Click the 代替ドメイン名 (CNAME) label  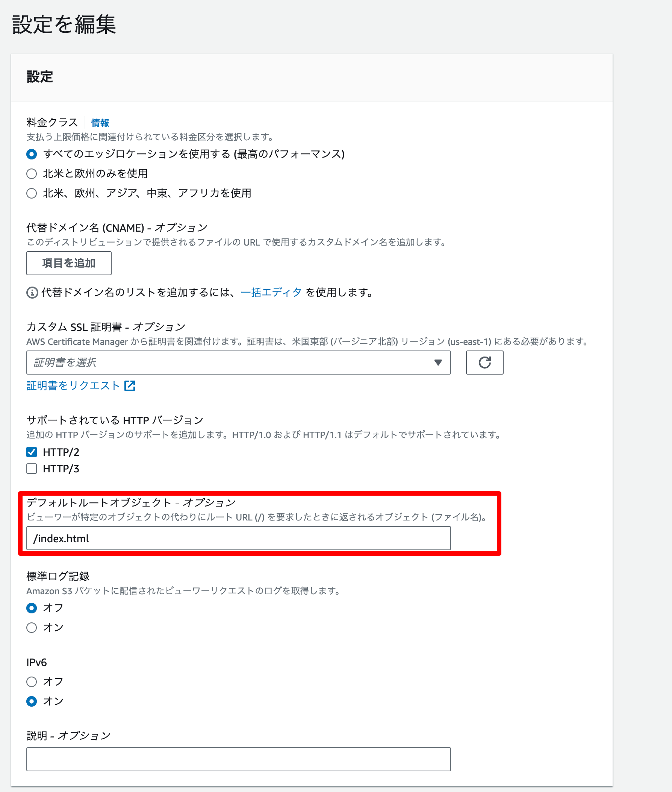[117, 228]
